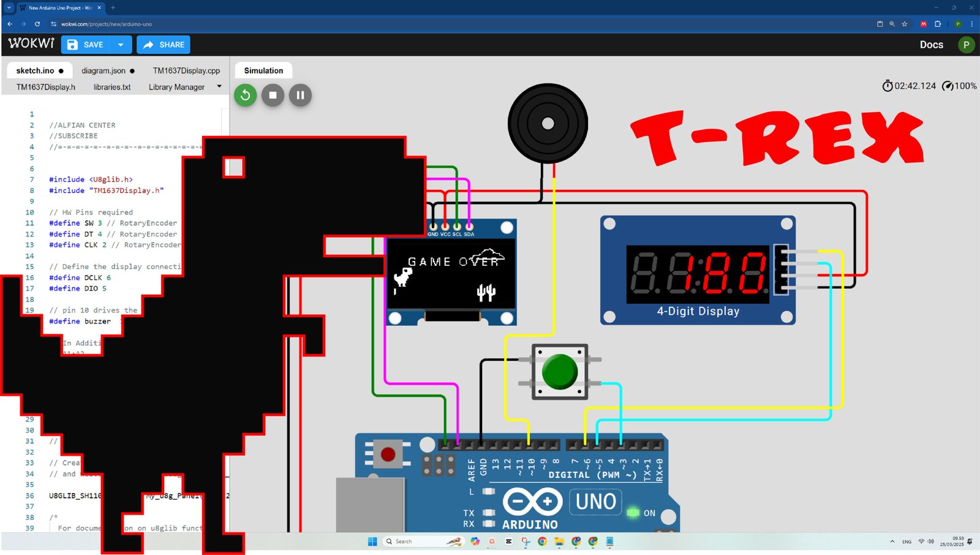Open the Chrome three-dot menu
Screen dimensions: 980x555
(971, 24)
